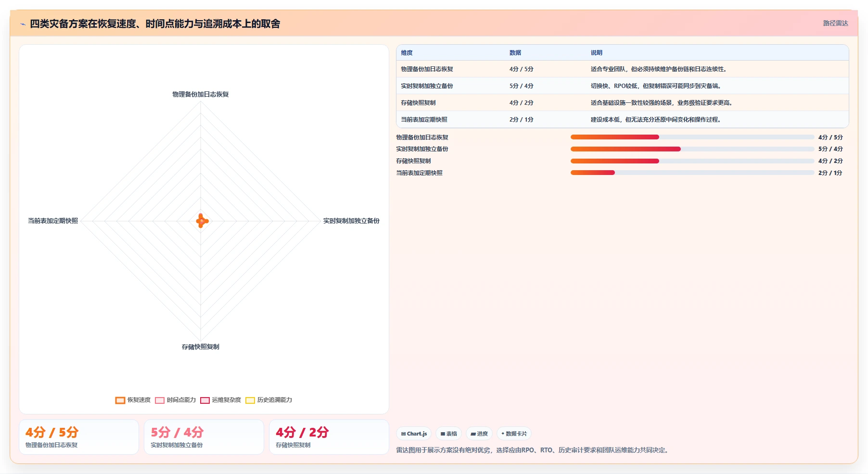868x474 pixels.
Task: Click progress list label 物理备份加日志恢复
Action: [x=422, y=137]
